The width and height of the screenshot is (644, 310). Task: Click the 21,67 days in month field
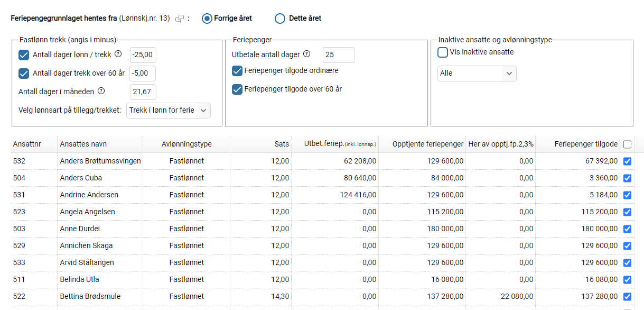tap(143, 92)
